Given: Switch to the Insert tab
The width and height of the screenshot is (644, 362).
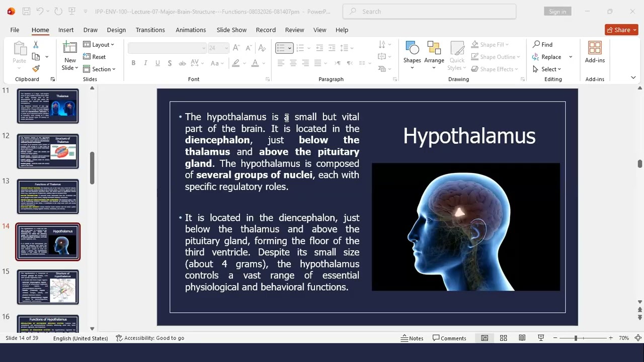Looking at the screenshot, I should coord(66,30).
